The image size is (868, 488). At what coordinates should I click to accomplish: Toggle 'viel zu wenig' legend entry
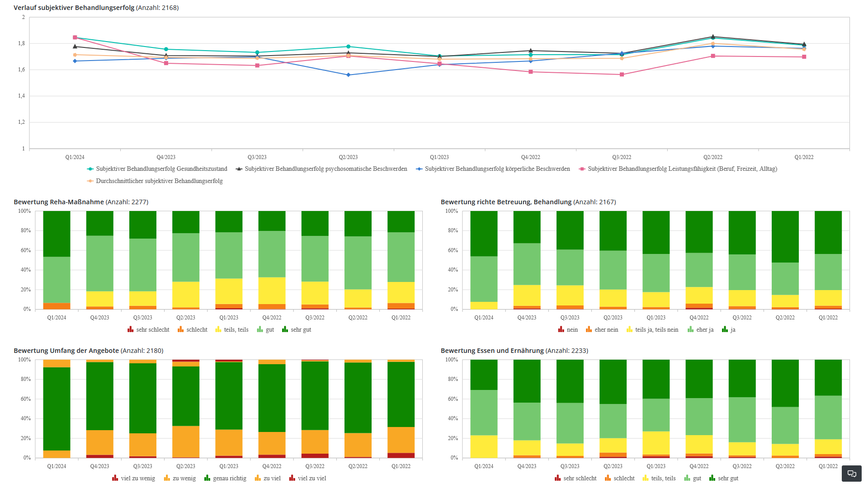[x=133, y=479]
